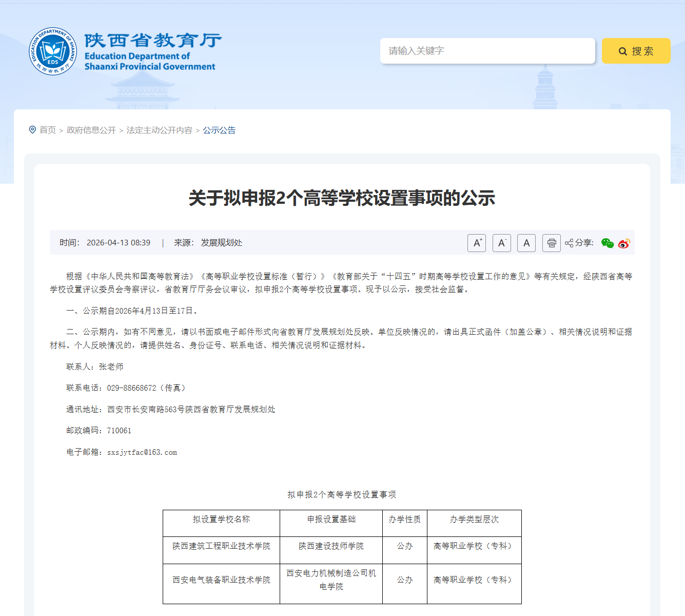Click the print icon
The height and width of the screenshot is (616, 685).
[x=551, y=243]
